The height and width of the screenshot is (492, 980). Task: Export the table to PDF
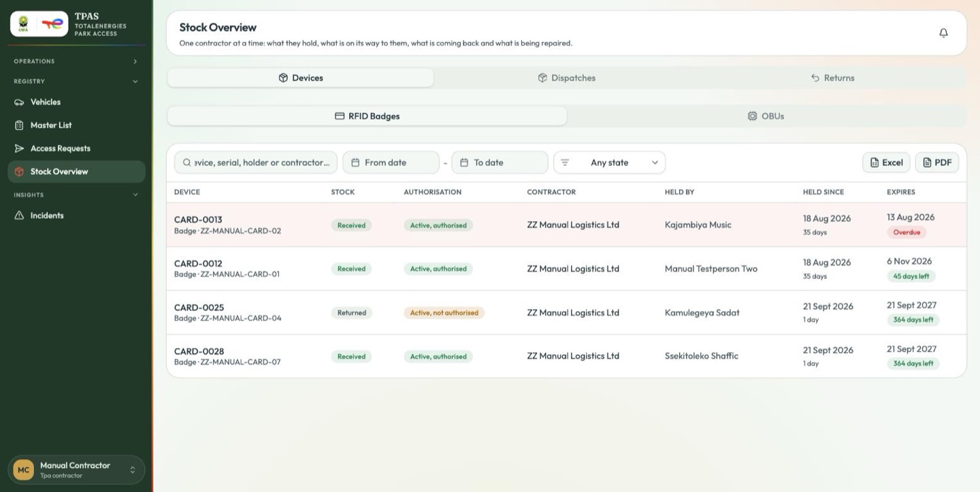pos(937,163)
